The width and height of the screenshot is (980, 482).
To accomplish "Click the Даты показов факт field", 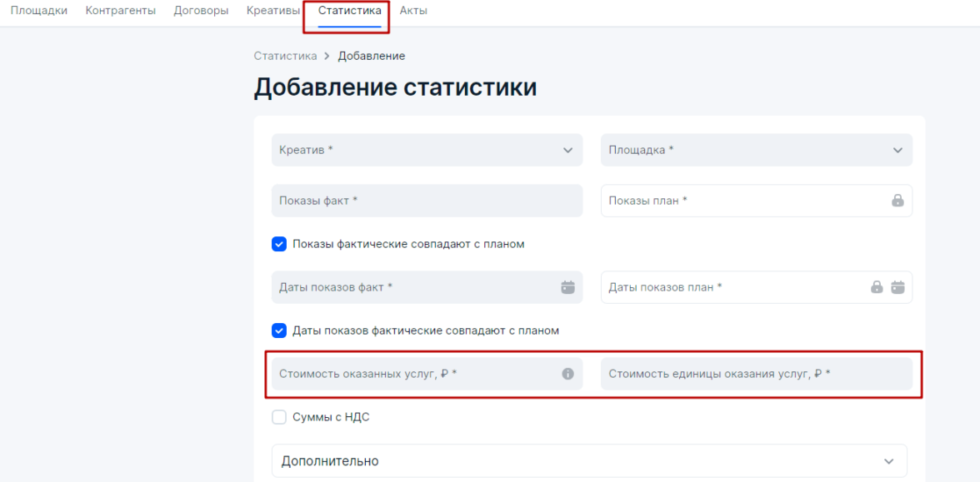I will pyautogui.click(x=427, y=287).
